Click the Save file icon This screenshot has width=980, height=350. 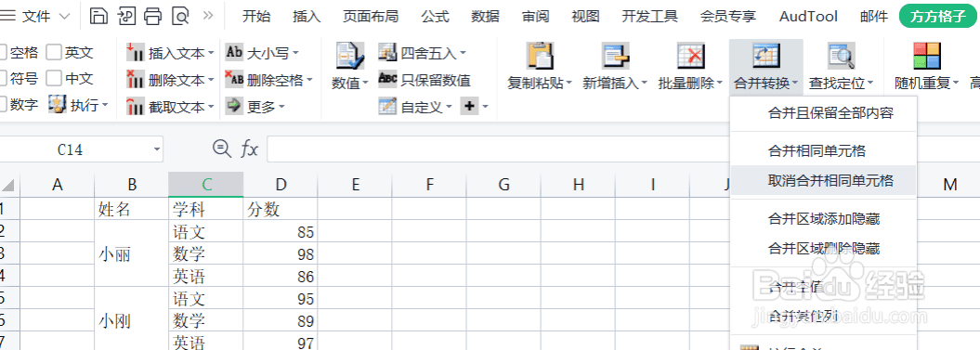point(98,17)
